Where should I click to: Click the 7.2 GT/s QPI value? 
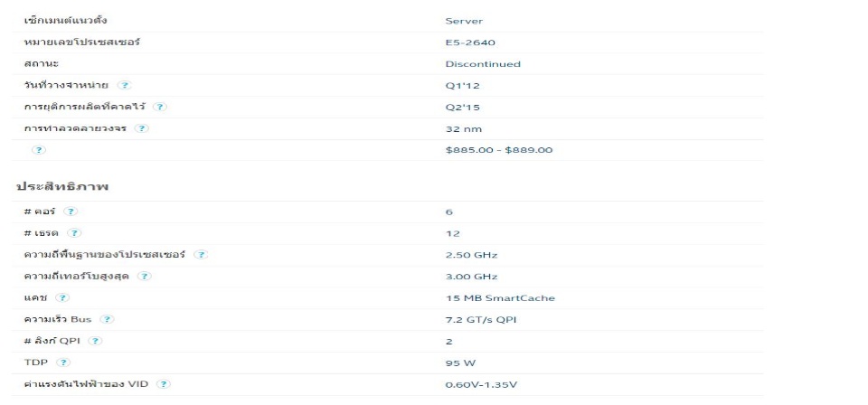480,320
